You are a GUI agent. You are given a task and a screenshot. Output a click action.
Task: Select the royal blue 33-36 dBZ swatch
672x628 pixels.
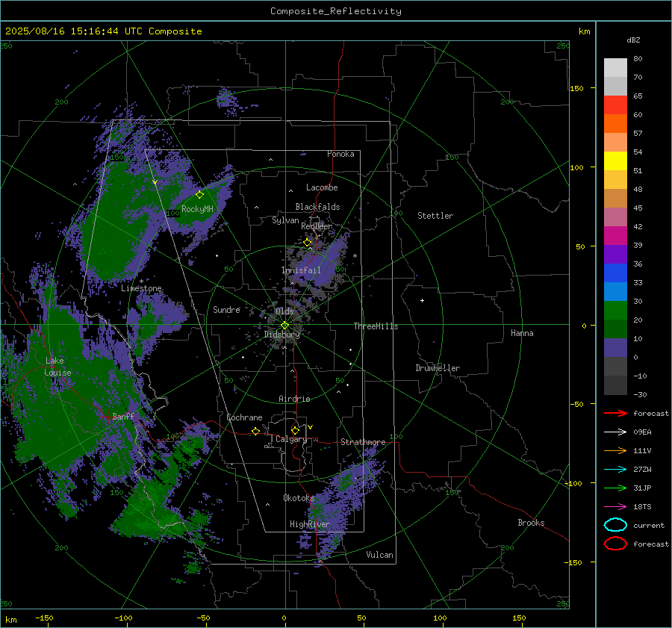[x=615, y=273]
